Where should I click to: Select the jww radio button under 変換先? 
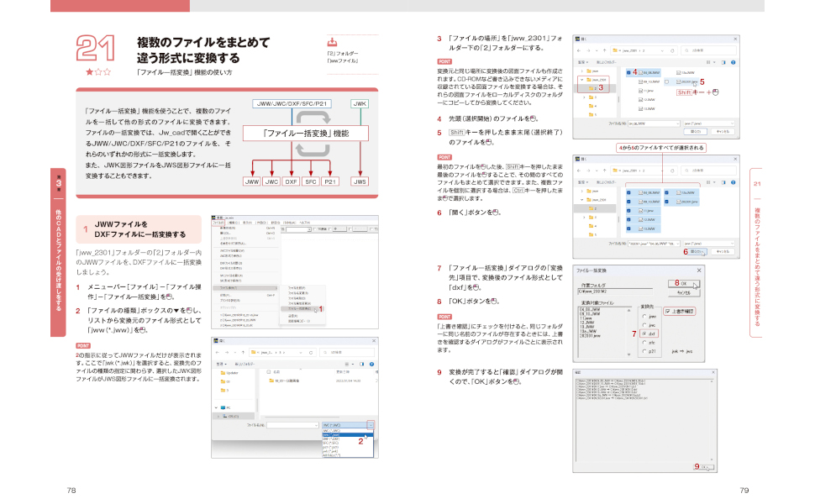[x=644, y=316]
